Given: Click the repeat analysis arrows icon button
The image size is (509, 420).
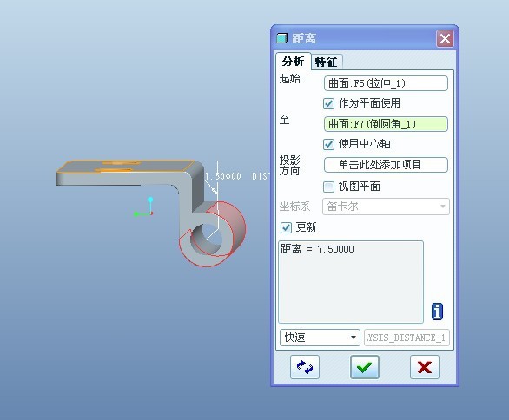Looking at the screenshot, I should click(305, 367).
